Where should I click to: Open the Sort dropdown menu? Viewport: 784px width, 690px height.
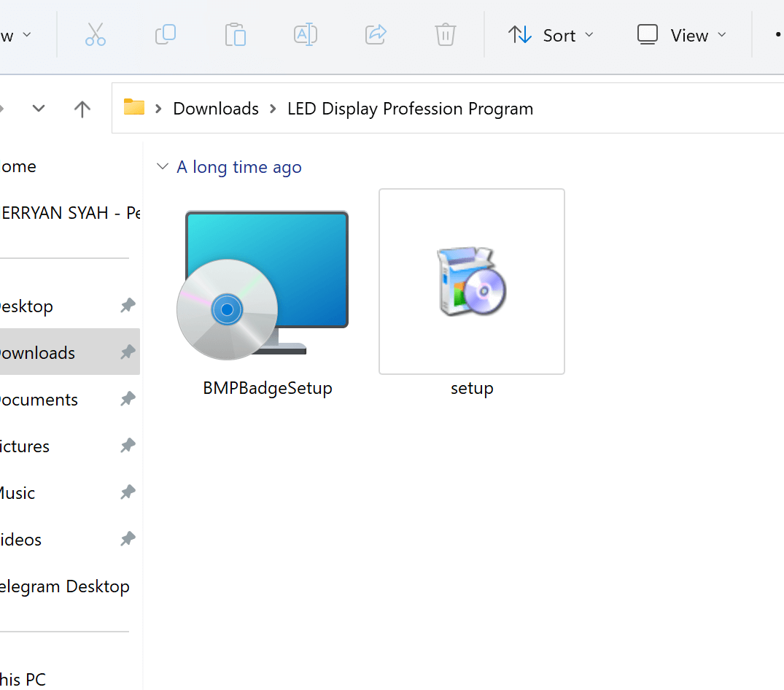click(551, 35)
